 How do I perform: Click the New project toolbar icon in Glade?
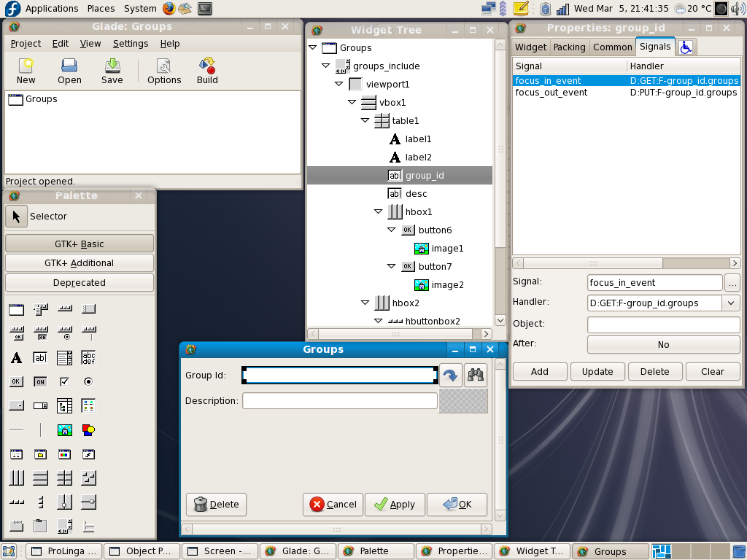pyautogui.click(x=26, y=71)
